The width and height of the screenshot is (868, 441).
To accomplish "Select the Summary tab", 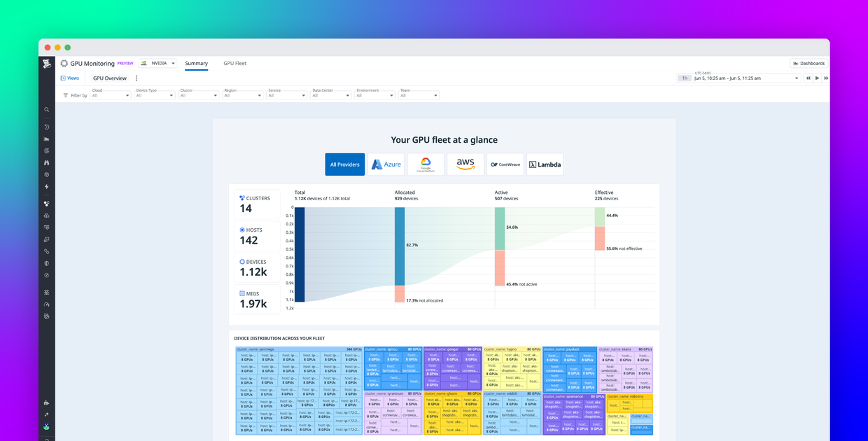I will [x=196, y=64].
